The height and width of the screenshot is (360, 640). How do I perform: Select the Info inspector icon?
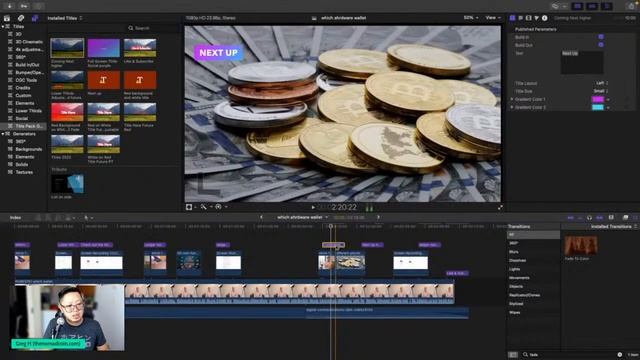click(x=544, y=18)
